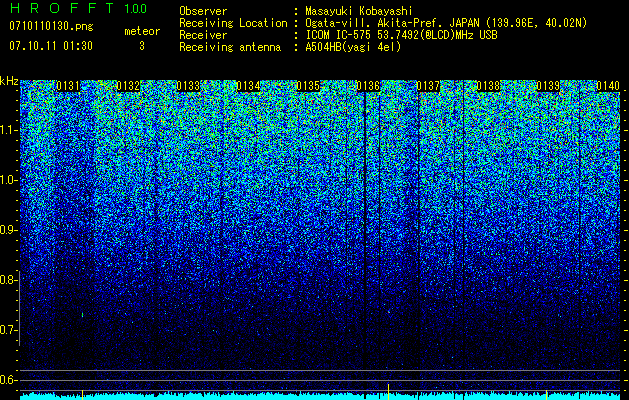Click the HROFFT program title text
This screenshot has height=400, width=629.
[x=62, y=8]
